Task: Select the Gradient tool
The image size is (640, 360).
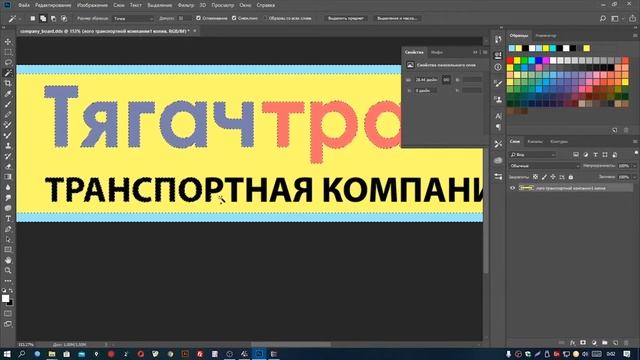Action: click(8, 177)
